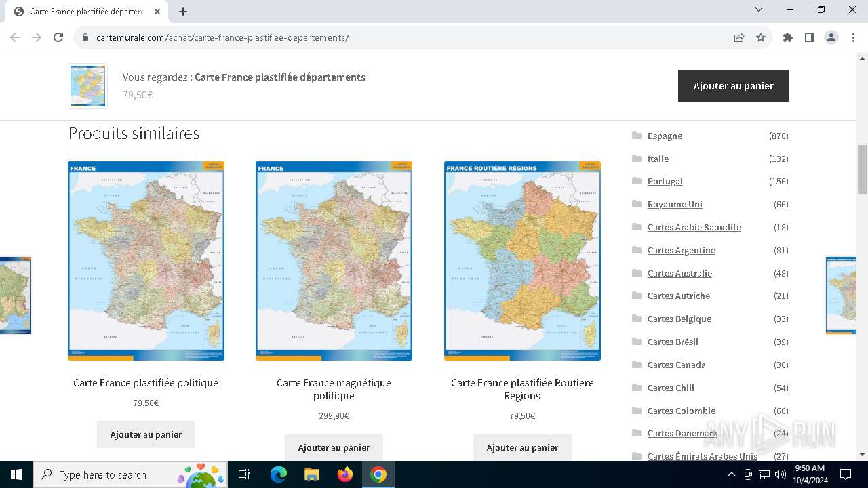Open the Chrome extensions puzzle icon
The width and height of the screenshot is (868, 488).
[x=788, y=37]
